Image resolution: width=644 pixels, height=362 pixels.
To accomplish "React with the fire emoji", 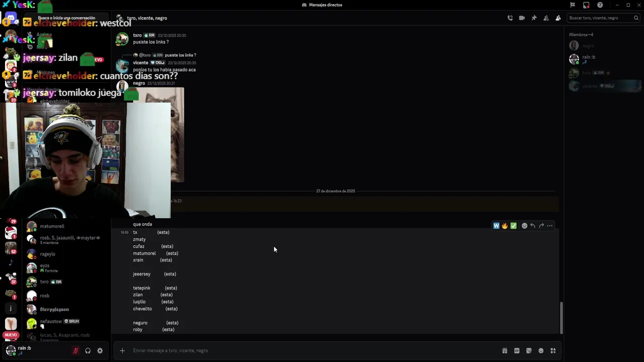I will click(x=505, y=226).
